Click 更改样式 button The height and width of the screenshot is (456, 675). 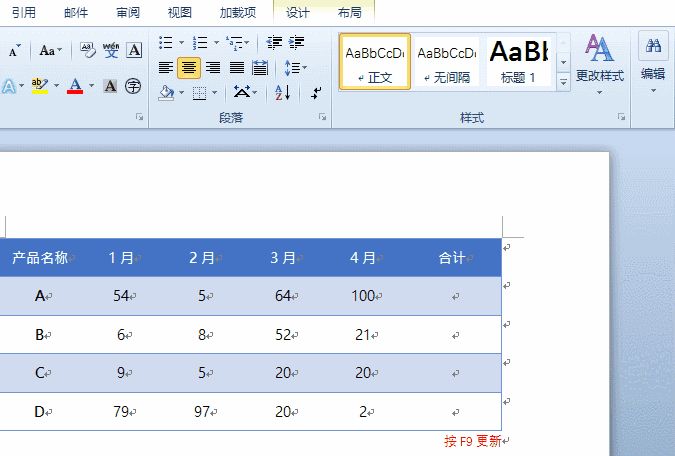600,65
